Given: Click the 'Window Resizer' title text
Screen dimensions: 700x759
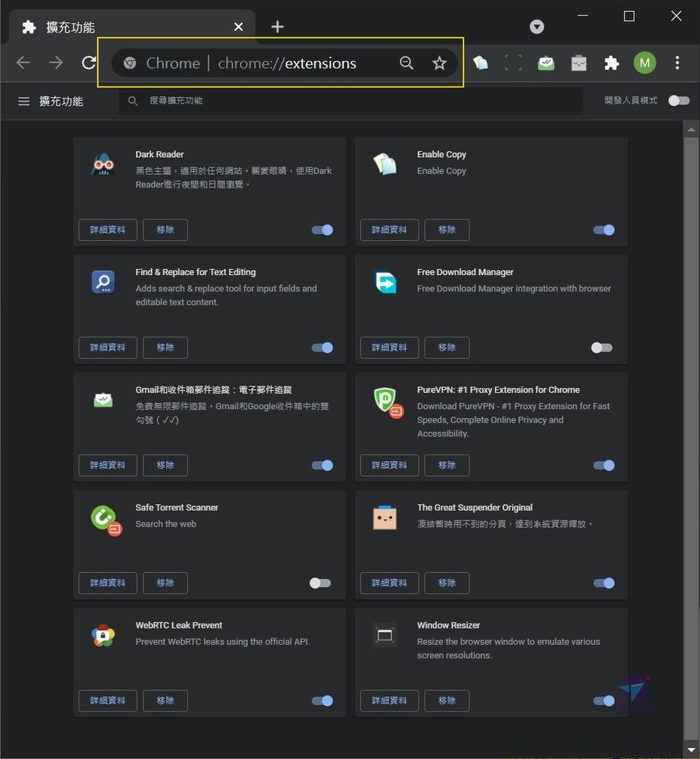Looking at the screenshot, I should point(448,625).
